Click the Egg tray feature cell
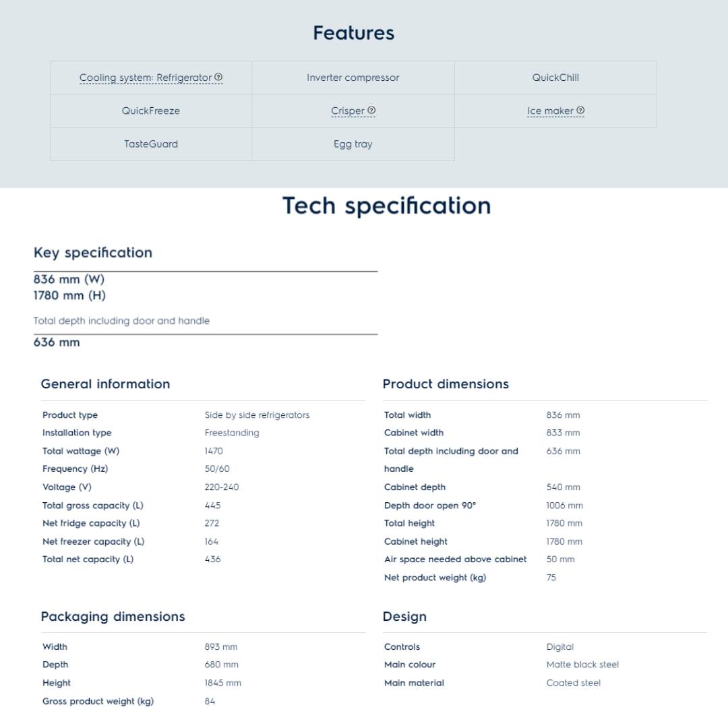Image resolution: width=728 pixels, height=728 pixels. click(353, 144)
